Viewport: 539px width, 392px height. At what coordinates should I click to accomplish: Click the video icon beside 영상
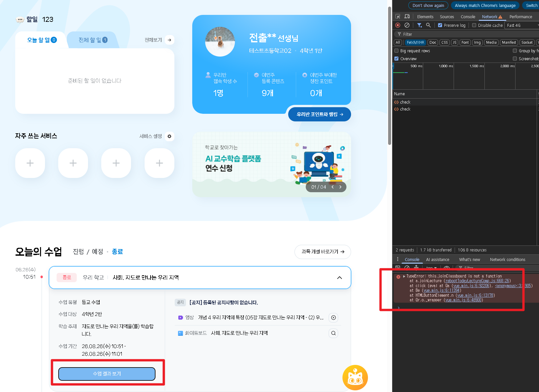(180, 318)
